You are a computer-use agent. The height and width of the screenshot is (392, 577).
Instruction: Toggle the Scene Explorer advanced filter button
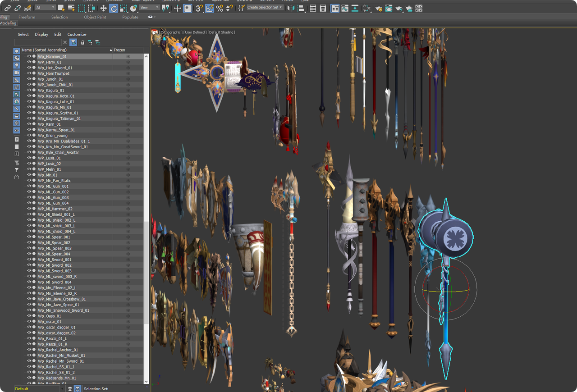click(73, 42)
